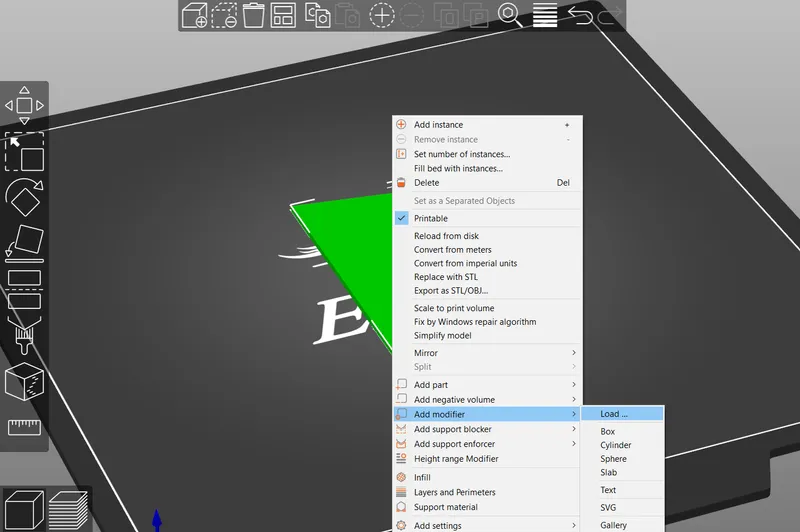Select the Paint-on supports brush tool
The height and width of the screenshot is (532, 800).
click(x=24, y=335)
